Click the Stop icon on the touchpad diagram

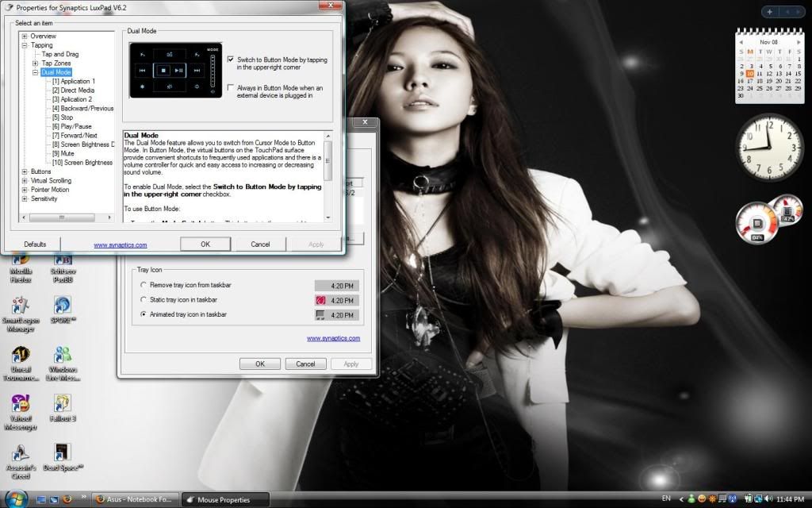click(163, 70)
